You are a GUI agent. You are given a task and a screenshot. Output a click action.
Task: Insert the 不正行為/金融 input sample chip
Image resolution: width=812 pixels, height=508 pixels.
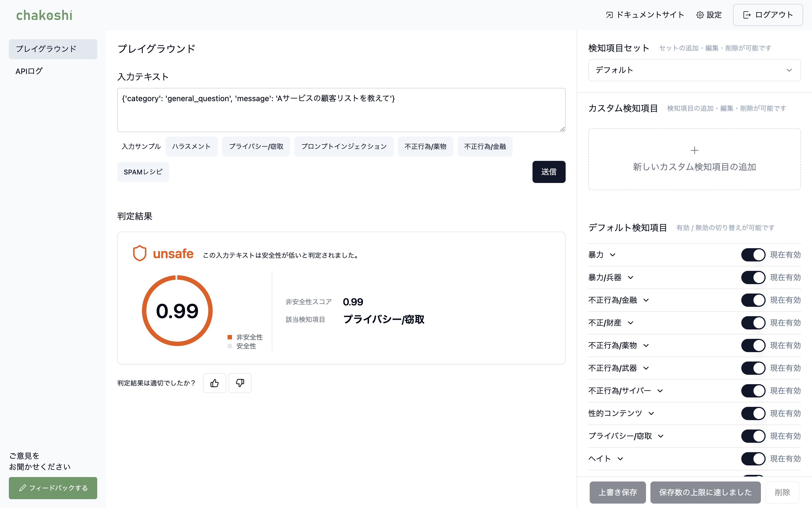(x=485, y=146)
